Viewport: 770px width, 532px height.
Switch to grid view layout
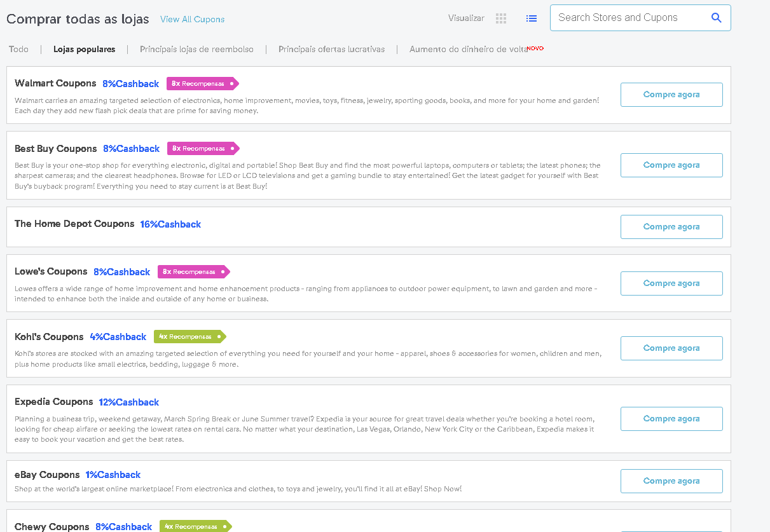tap(500, 18)
